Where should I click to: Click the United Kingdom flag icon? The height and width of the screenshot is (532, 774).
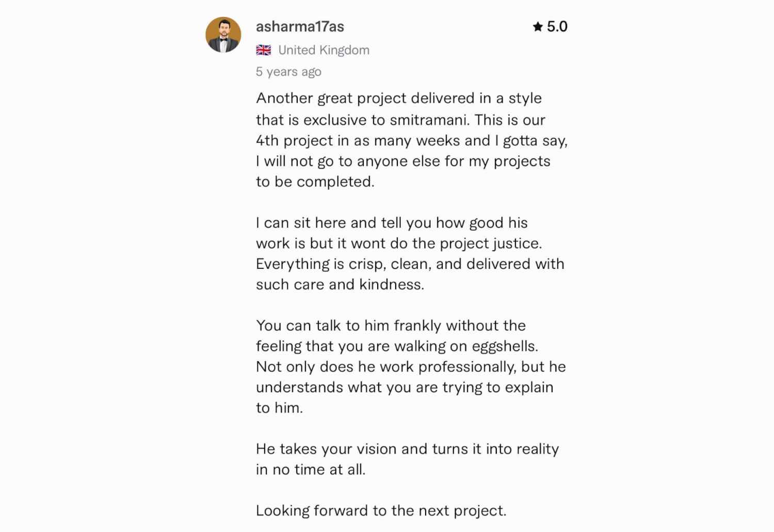pos(264,50)
